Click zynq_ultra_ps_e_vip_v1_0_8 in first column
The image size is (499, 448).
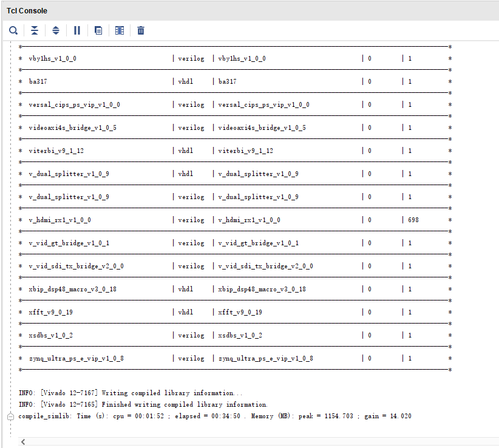[x=76, y=358]
